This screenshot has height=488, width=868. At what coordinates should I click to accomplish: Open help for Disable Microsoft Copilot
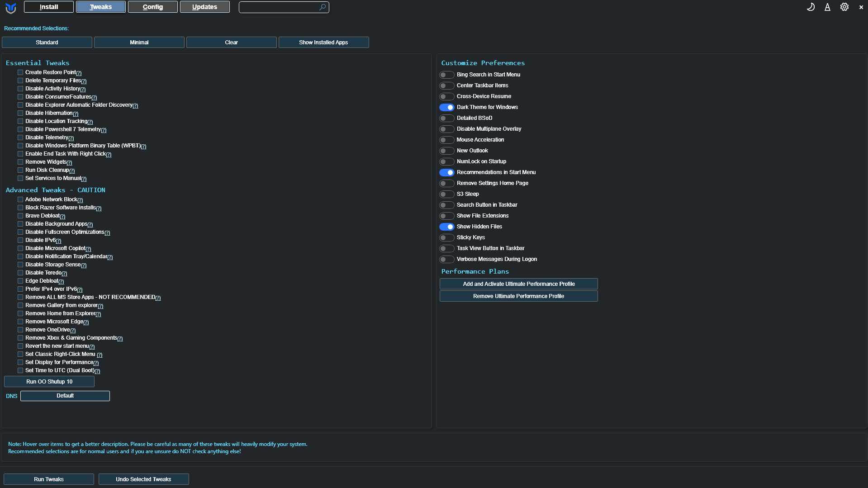coord(88,249)
